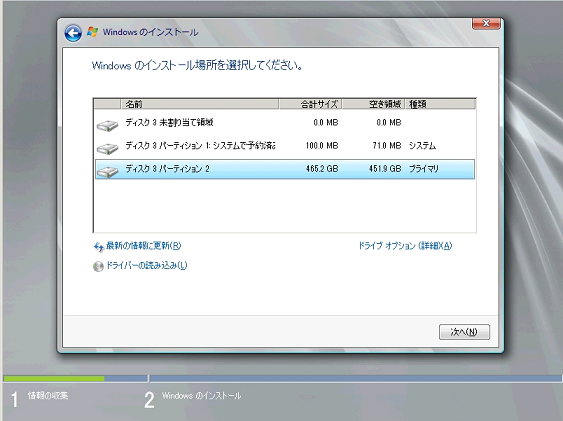Click drive icon for ディスク 3 未割り当て領域
Image resolution: width=563 pixels, height=421 pixels.
(x=107, y=125)
